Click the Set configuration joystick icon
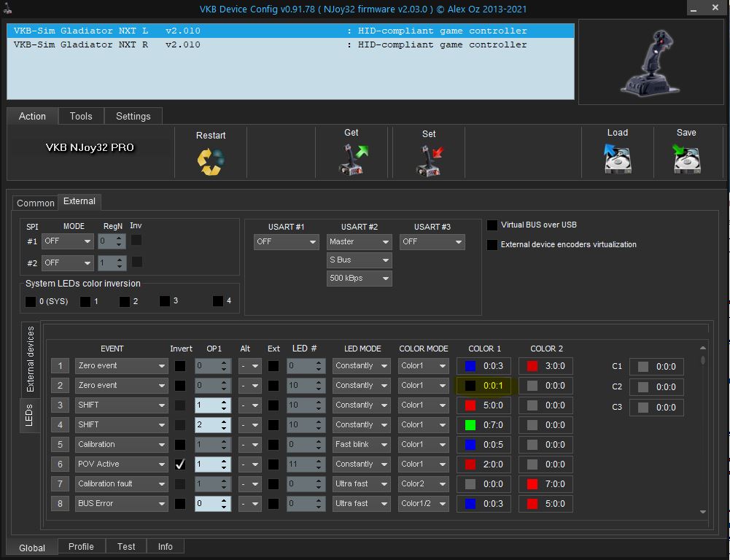The width and height of the screenshot is (730, 560). pyautogui.click(x=430, y=160)
